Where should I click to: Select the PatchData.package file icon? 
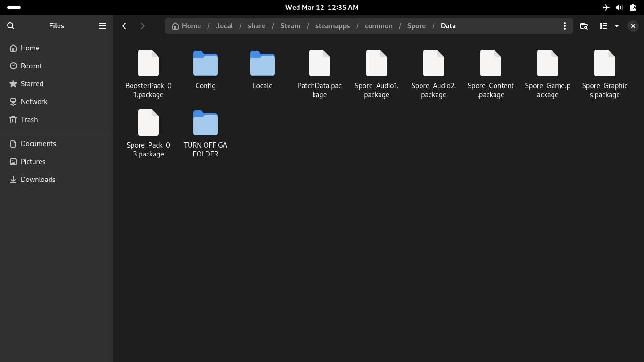pos(320,63)
